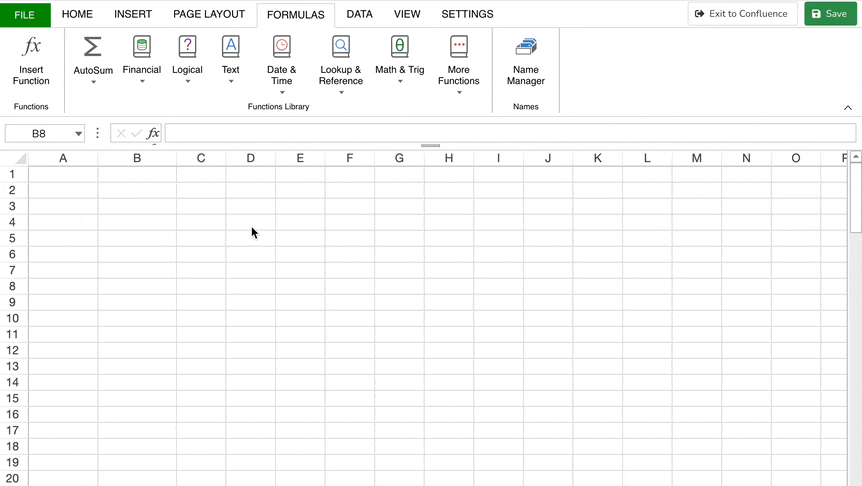Select column M header
This screenshot has width=862, height=486.
click(697, 158)
